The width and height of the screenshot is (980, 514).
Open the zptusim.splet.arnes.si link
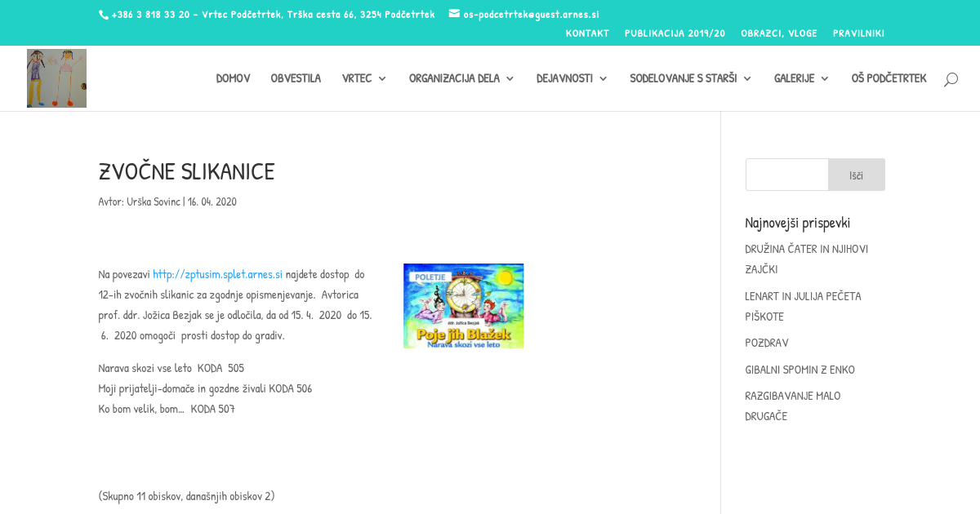217,274
